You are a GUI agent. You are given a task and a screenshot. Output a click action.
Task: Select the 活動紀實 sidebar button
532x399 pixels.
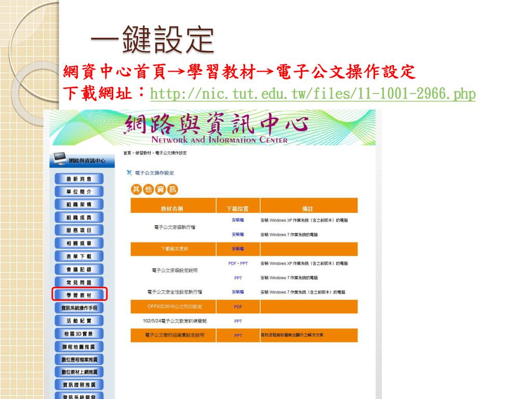point(79,321)
